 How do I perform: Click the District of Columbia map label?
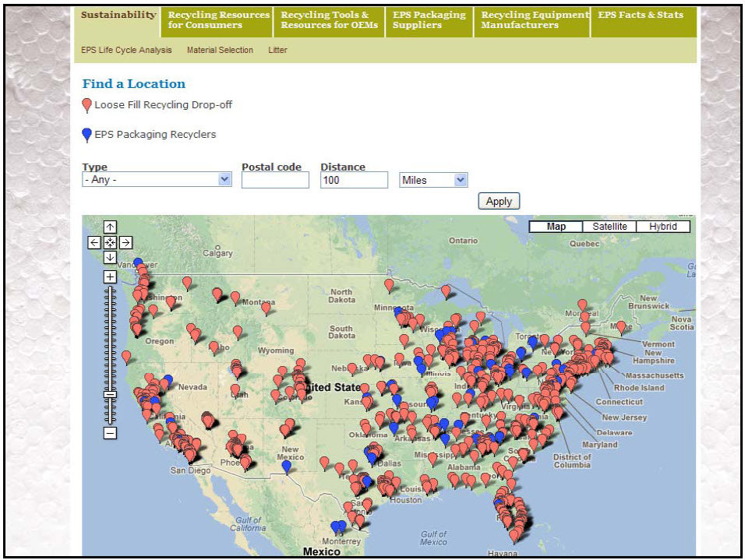click(x=572, y=461)
